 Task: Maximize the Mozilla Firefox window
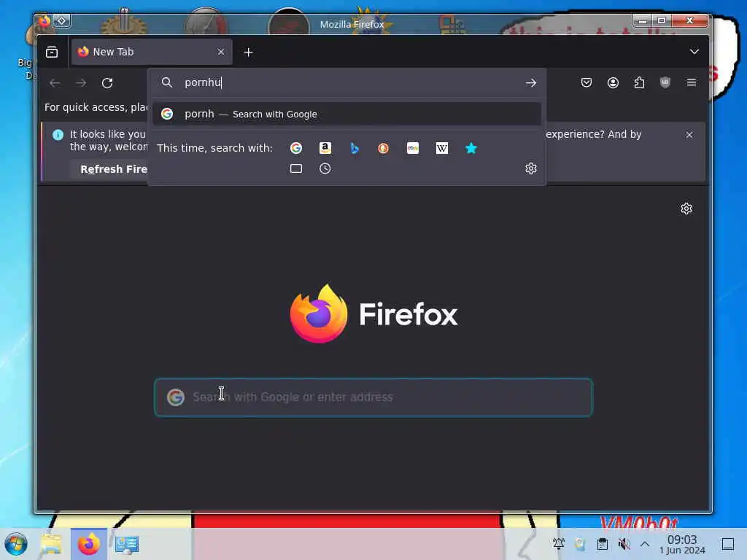point(661,21)
